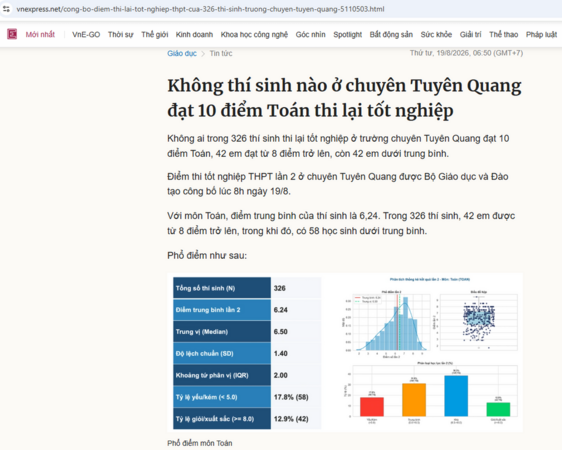
Task: Navigate to Khoa học công nghệ
Action: click(x=254, y=34)
